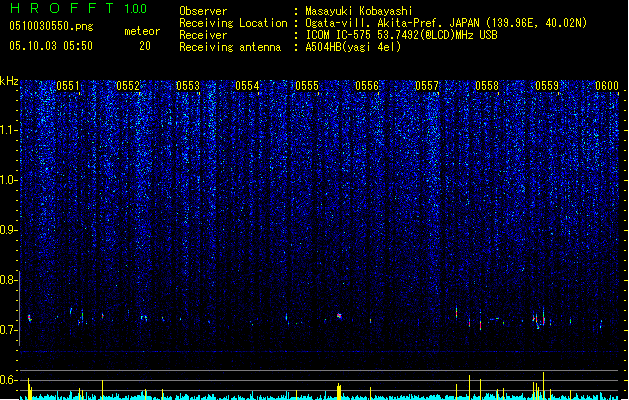This screenshot has width=629, height=400.
Task: Click the Receiver label
Action: tap(203, 35)
